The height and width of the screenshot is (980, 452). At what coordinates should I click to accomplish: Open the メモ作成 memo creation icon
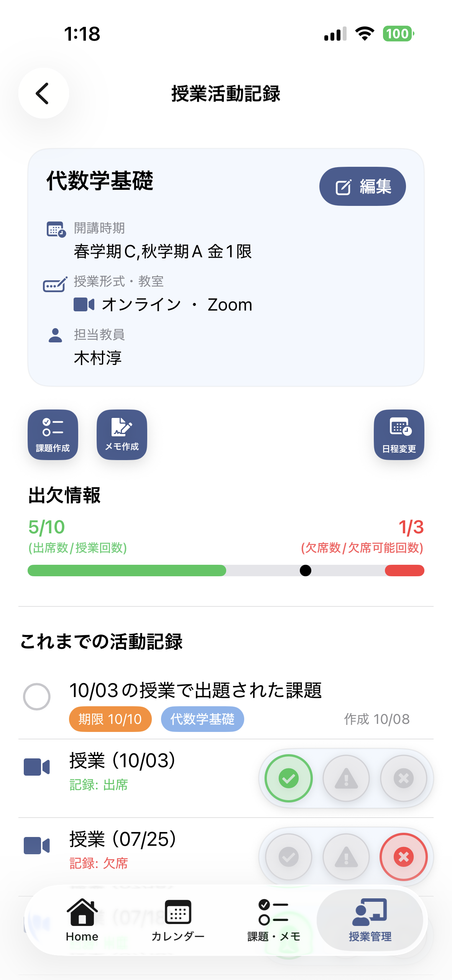122,434
